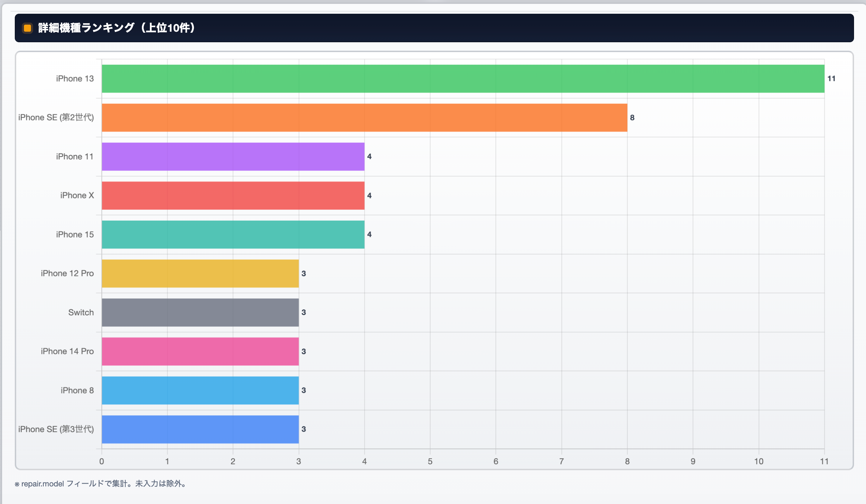Click the yellow iPhone 12 Pro bar

(x=200, y=273)
